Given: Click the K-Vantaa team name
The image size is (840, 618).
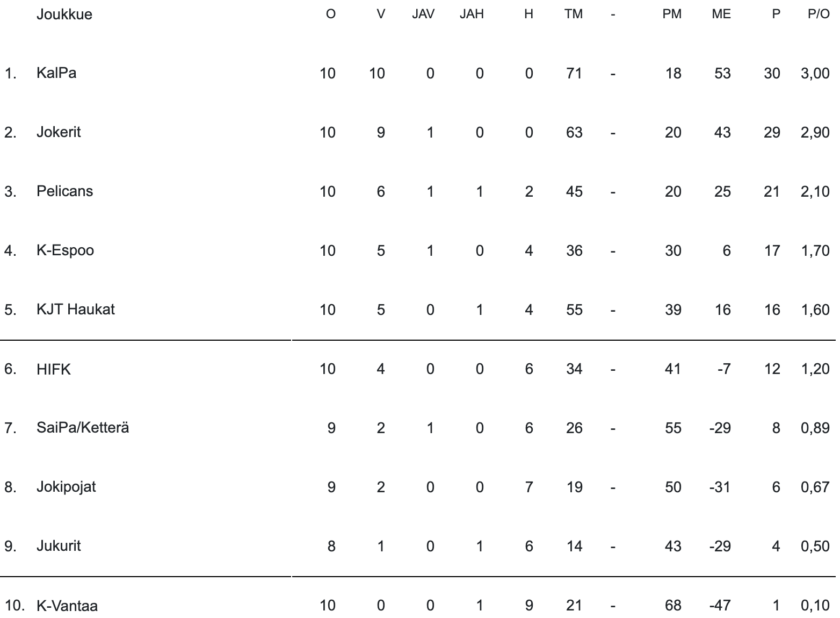Looking at the screenshot, I should pos(67,606).
